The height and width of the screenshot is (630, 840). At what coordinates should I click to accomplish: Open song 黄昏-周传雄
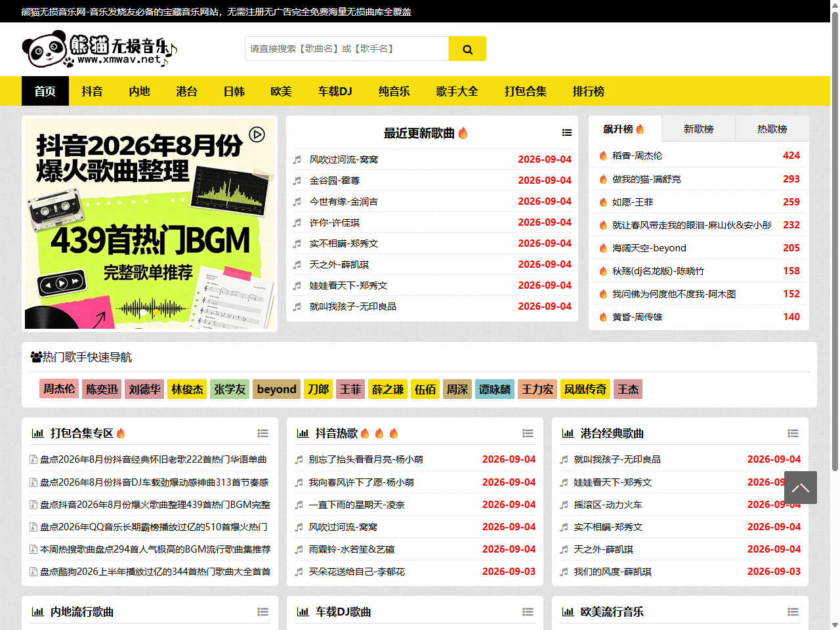[637, 317]
